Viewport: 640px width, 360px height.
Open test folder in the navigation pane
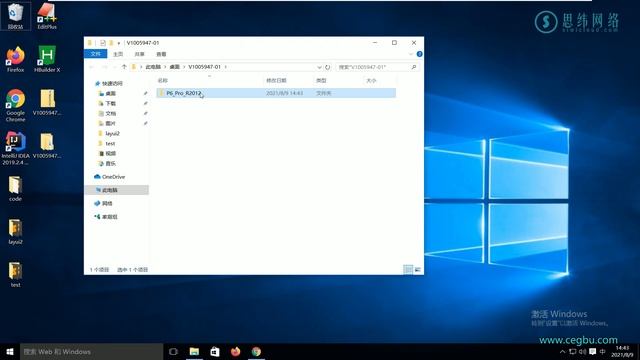coord(110,144)
